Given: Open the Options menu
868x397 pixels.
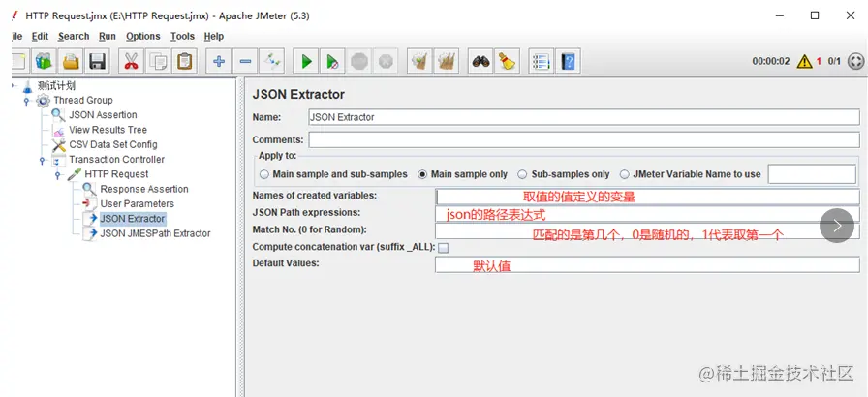Looking at the screenshot, I should tap(142, 37).
